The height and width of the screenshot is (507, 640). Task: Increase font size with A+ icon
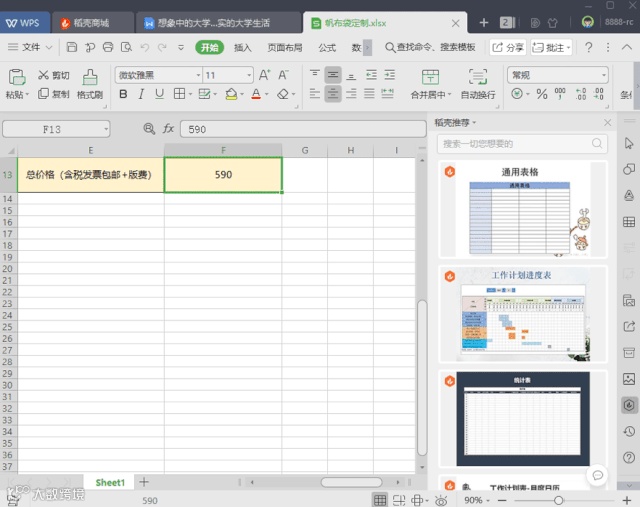click(264, 75)
